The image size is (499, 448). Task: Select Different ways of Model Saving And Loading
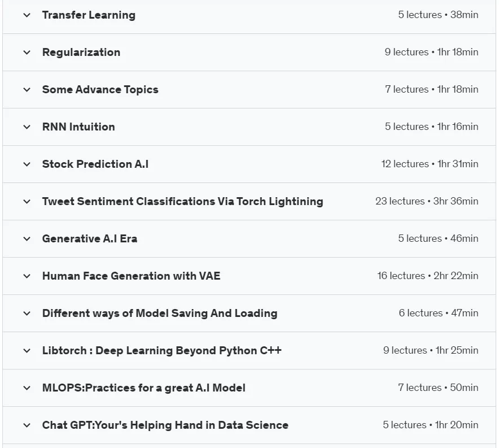(x=160, y=314)
